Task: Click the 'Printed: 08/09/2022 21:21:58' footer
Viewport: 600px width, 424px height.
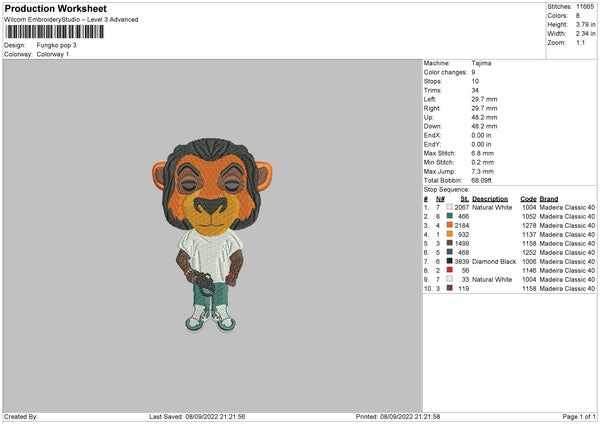Action: [398, 417]
